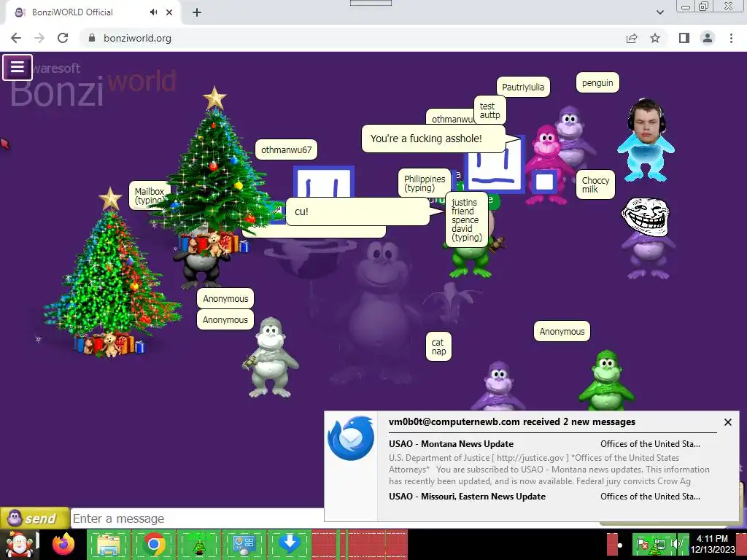Open Control Panel from the taskbar
The image size is (747, 560).
[244, 544]
